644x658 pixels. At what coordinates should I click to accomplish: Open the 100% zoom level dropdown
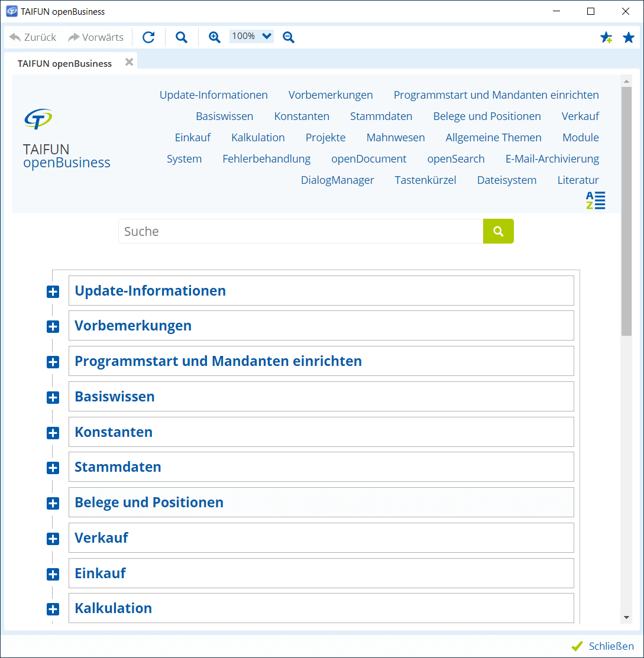251,36
